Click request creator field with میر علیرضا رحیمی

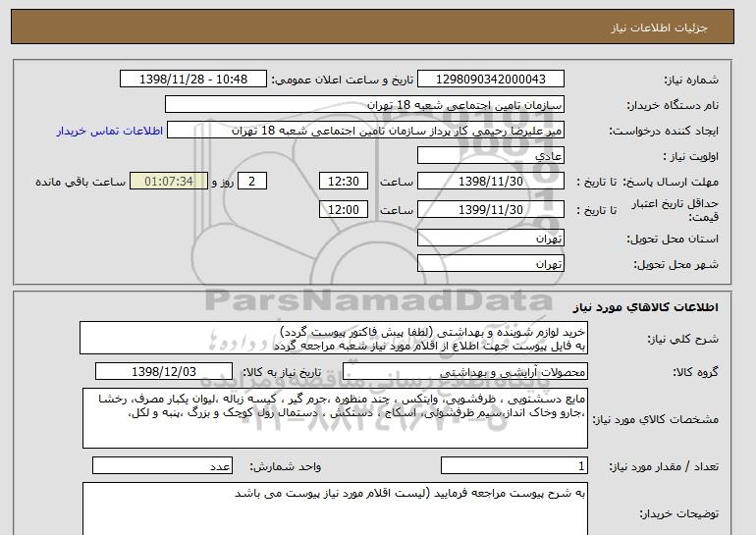365,131
